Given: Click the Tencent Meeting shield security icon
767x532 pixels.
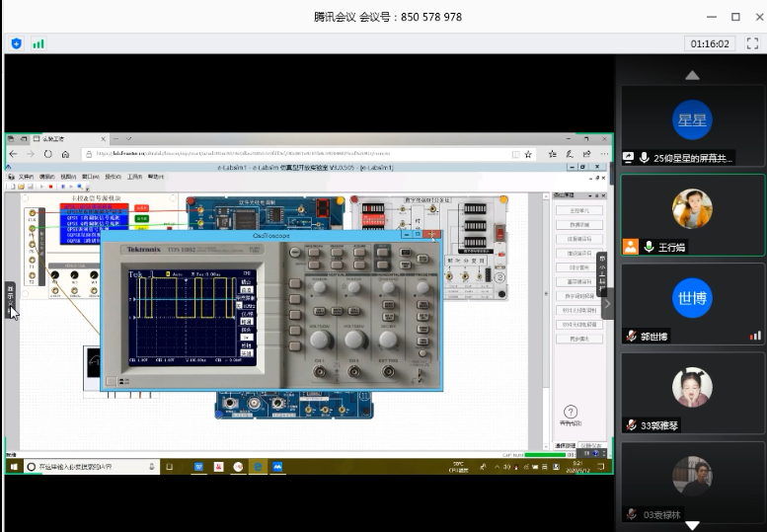Looking at the screenshot, I should point(17,43).
